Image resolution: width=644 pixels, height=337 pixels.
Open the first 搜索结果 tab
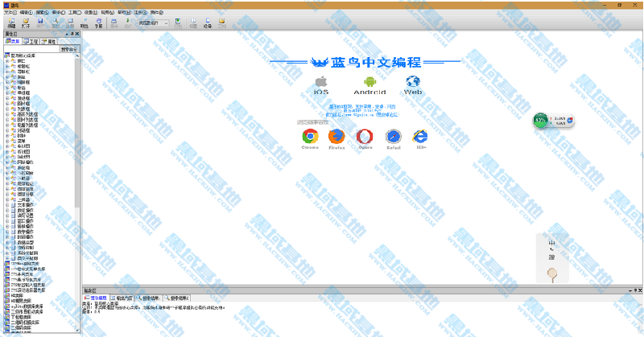point(148,298)
